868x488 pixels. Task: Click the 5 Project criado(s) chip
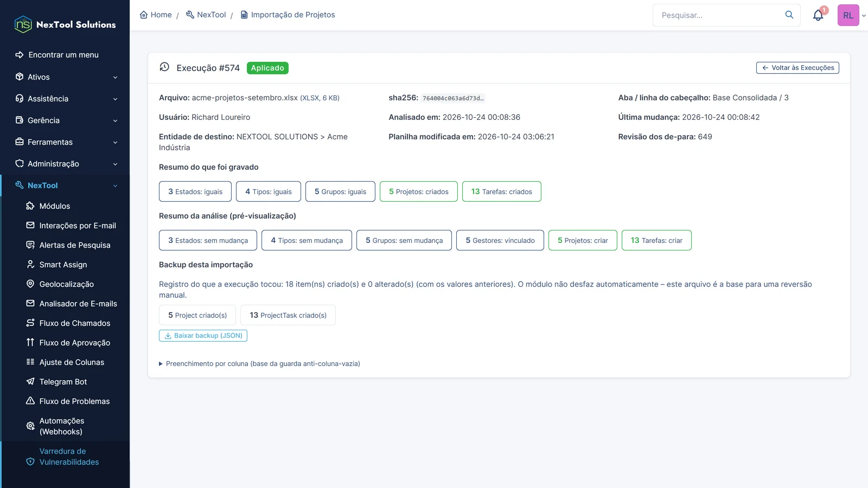click(197, 315)
